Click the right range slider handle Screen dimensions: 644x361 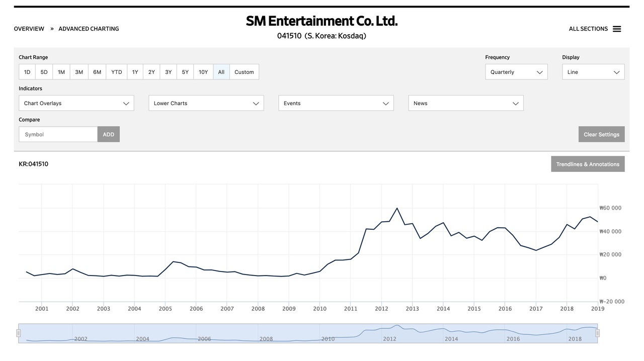(597, 333)
